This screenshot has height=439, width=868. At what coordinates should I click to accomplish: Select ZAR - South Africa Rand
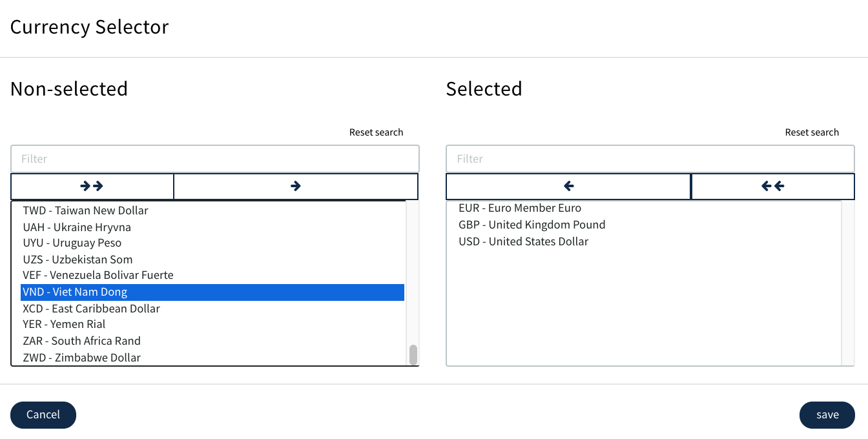(81, 341)
